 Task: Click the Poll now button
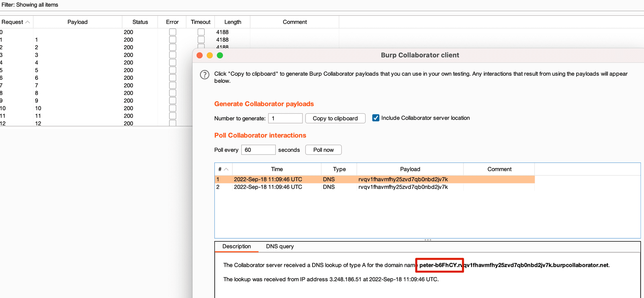[323, 150]
